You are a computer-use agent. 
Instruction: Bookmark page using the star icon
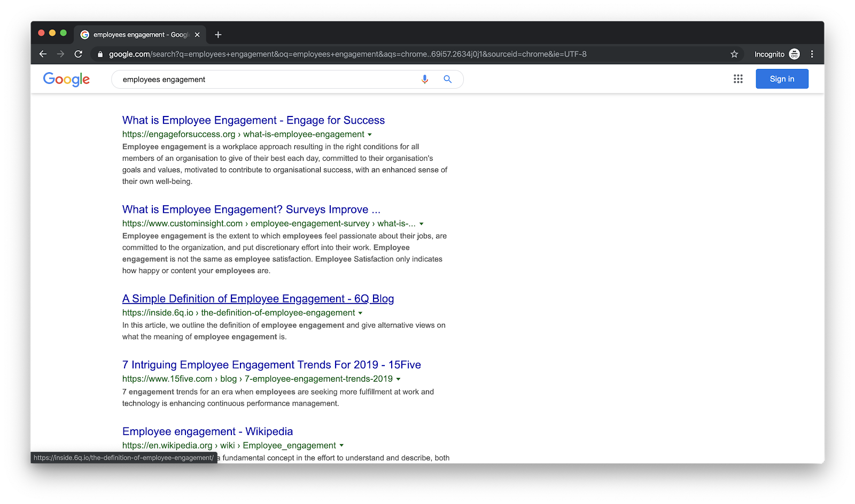[734, 54]
